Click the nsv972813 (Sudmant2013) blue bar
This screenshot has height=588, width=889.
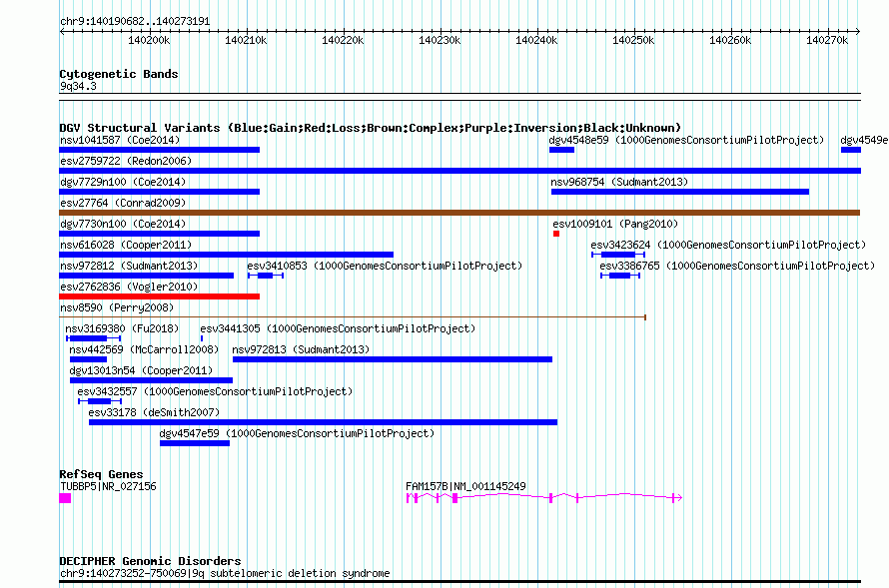tap(393, 359)
